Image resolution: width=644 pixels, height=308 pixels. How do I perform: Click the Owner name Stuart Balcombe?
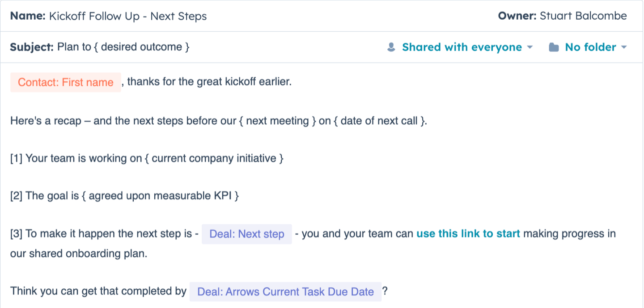583,16
